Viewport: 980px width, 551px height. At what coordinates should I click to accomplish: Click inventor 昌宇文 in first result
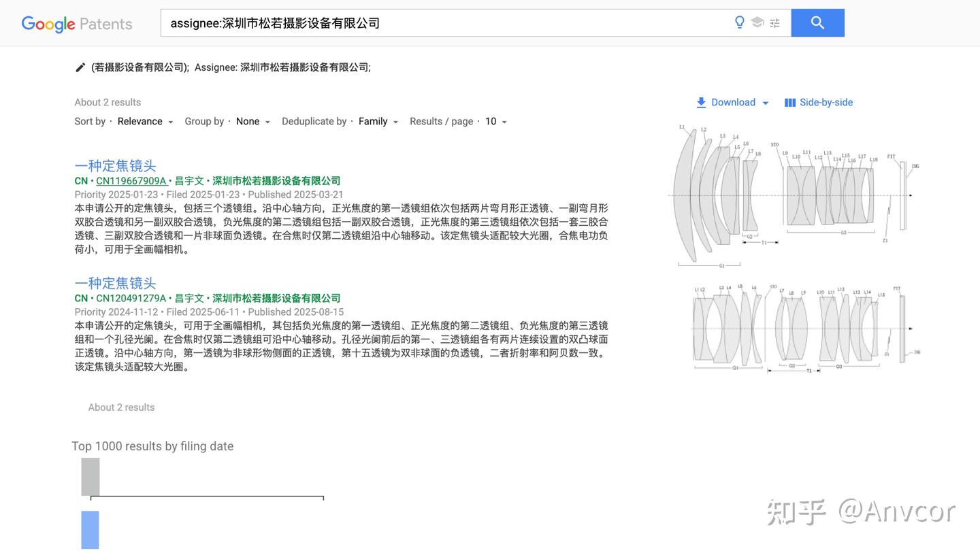[189, 181]
